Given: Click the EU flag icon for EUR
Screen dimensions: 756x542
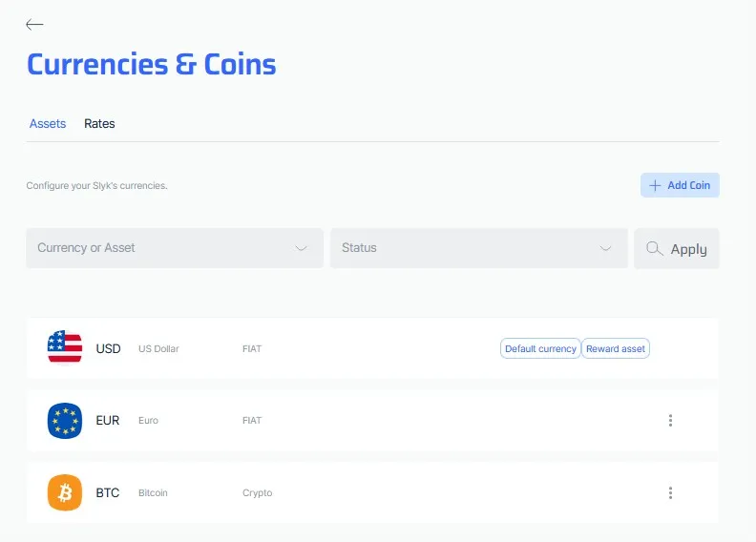Looking at the screenshot, I should [65, 421].
